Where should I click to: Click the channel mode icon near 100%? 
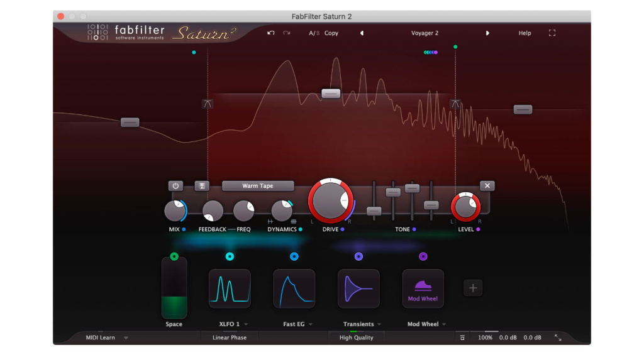click(462, 338)
